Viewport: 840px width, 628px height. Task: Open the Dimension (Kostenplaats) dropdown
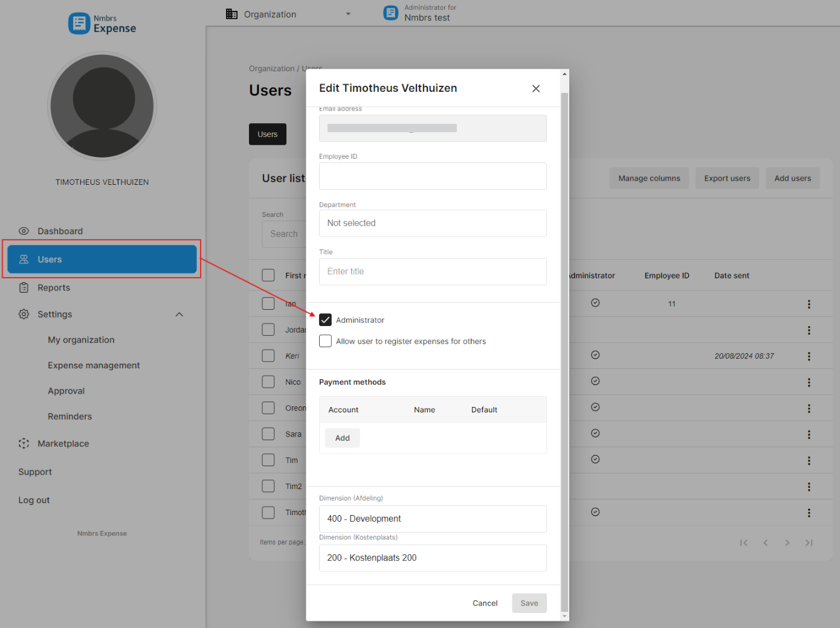click(433, 558)
